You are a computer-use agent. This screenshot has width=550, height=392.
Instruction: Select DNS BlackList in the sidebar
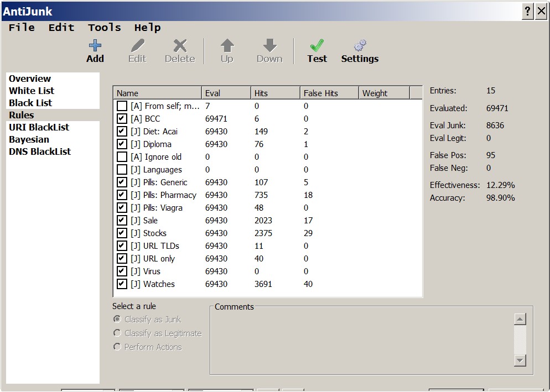pos(40,151)
